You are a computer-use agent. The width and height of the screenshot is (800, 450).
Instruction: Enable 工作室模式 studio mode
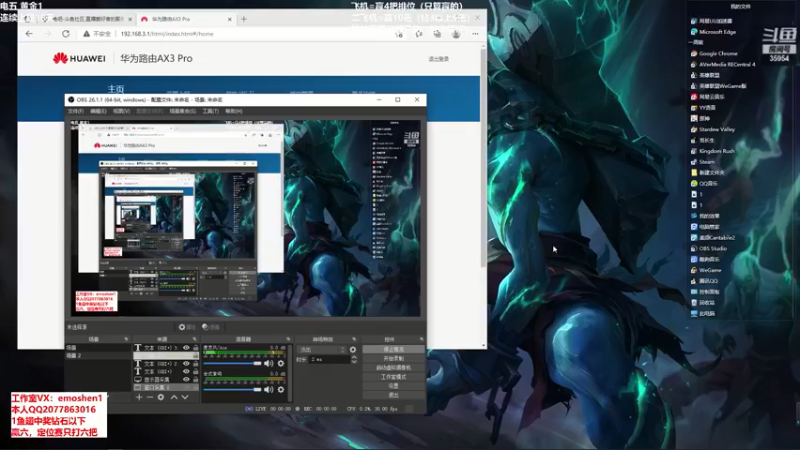point(393,377)
